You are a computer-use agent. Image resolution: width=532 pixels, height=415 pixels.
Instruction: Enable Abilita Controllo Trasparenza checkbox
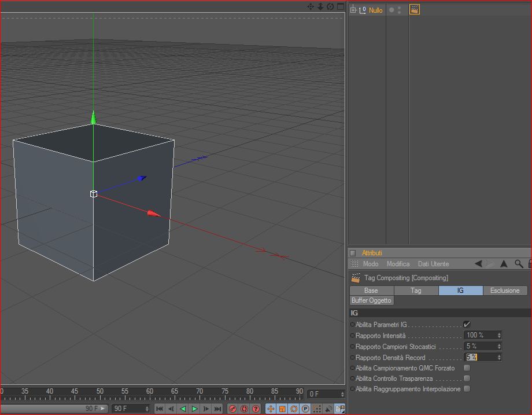point(467,379)
